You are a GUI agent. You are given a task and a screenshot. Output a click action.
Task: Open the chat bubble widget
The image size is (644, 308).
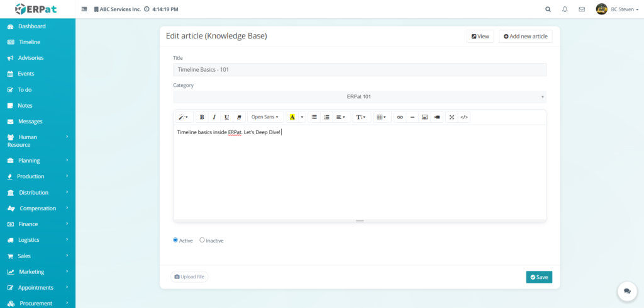pos(627,291)
